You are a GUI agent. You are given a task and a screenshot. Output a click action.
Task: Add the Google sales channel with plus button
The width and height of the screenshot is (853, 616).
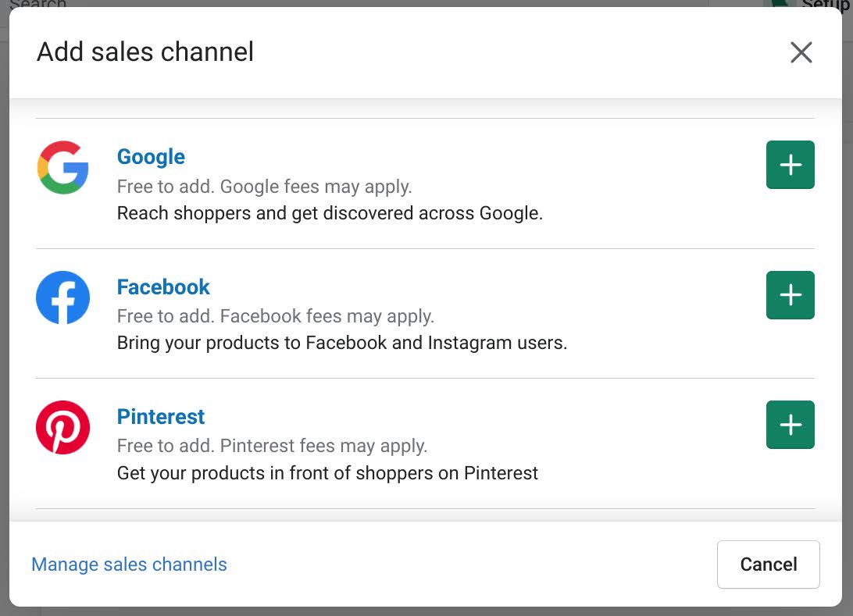pyautogui.click(x=790, y=165)
